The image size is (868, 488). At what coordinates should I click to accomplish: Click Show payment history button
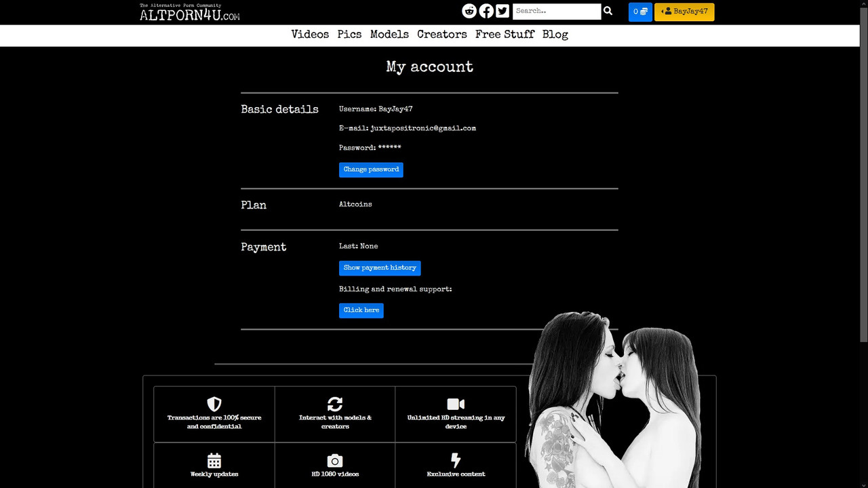click(x=380, y=268)
